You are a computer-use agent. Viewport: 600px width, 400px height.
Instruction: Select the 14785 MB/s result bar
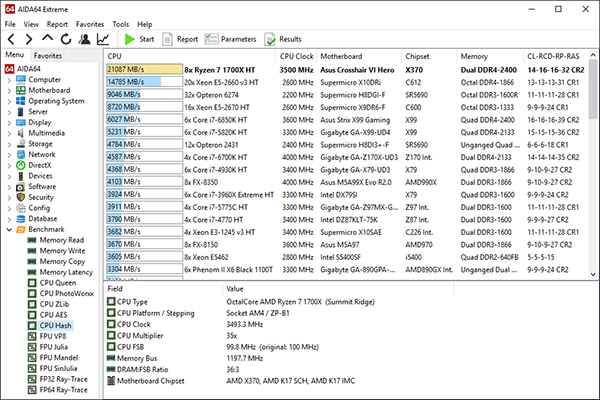[x=144, y=82]
